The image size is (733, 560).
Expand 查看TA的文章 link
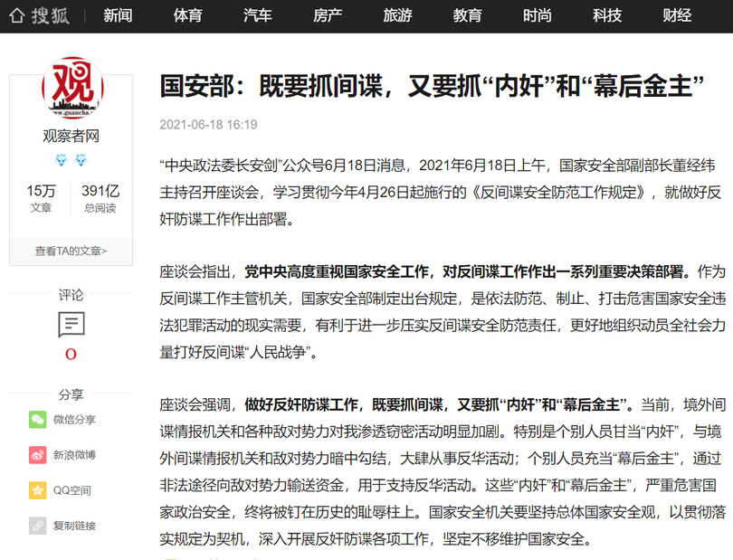pos(71,251)
